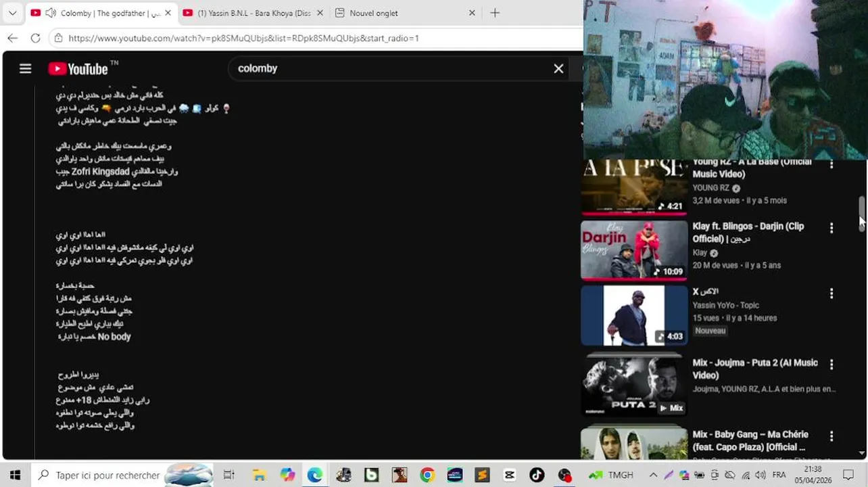Click the 'Taper ici pour rechercher' taskbar search
This screenshot has height=487, width=868.
[123, 476]
